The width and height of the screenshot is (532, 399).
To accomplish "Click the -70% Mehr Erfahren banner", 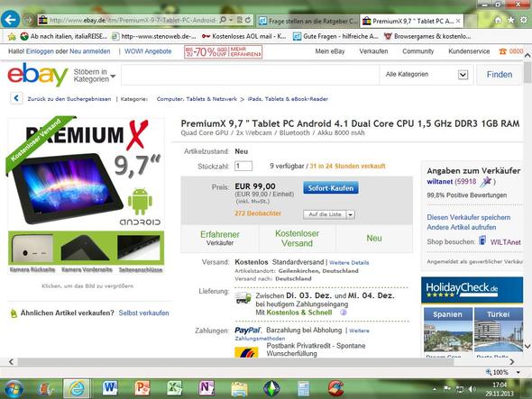I will coord(224,52).
